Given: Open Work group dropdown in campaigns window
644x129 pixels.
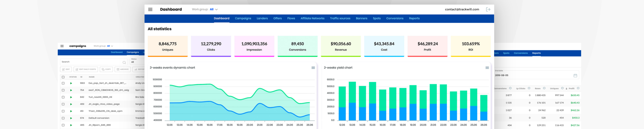Looking at the screenshot, I should tap(110, 46).
